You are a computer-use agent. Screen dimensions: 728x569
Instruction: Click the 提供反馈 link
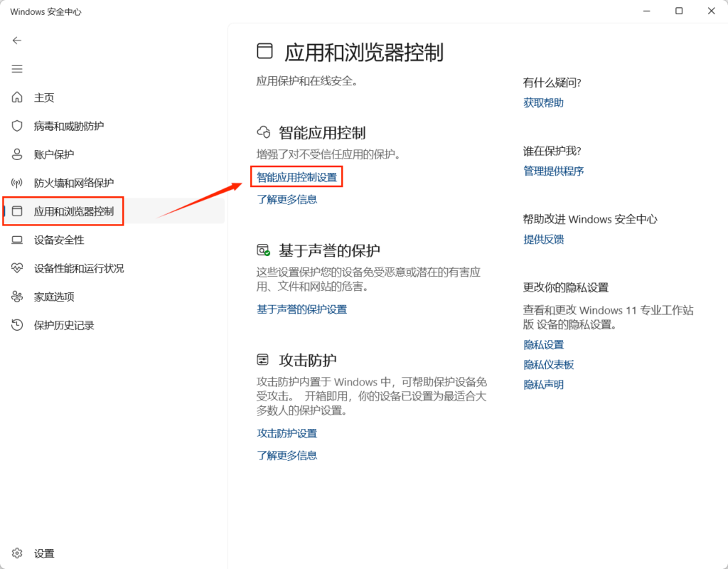(x=544, y=239)
